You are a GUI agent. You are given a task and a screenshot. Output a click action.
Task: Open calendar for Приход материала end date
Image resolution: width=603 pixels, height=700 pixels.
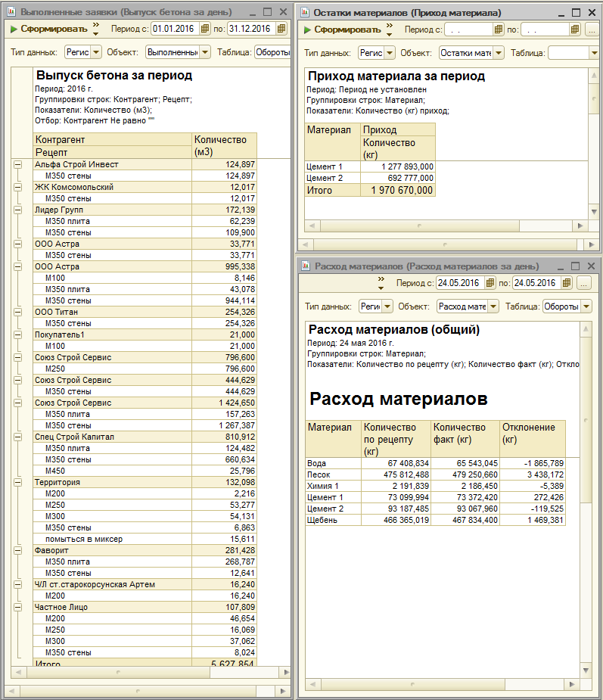point(575,30)
